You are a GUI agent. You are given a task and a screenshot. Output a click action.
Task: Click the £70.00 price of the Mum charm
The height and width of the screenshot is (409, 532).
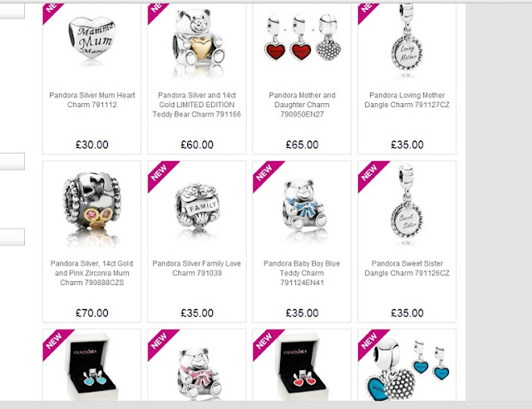(92, 313)
